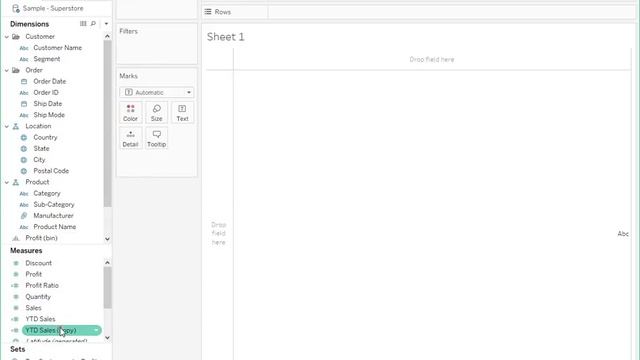Click the YTD Sales calculated-field icon

(x=15, y=319)
